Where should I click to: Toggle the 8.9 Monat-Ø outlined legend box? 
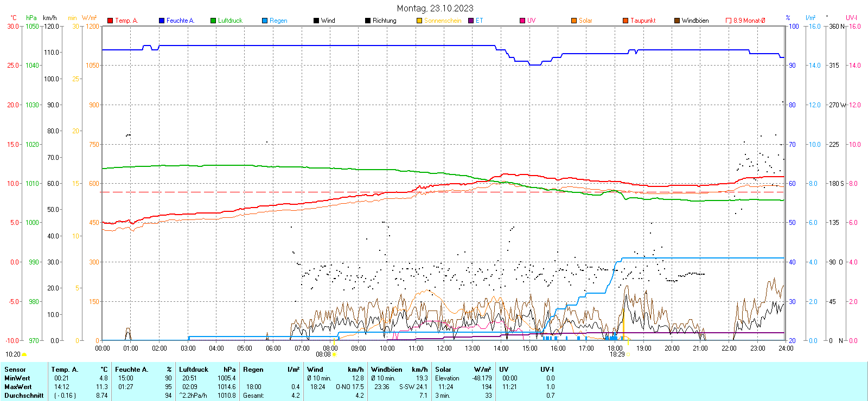(x=729, y=21)
